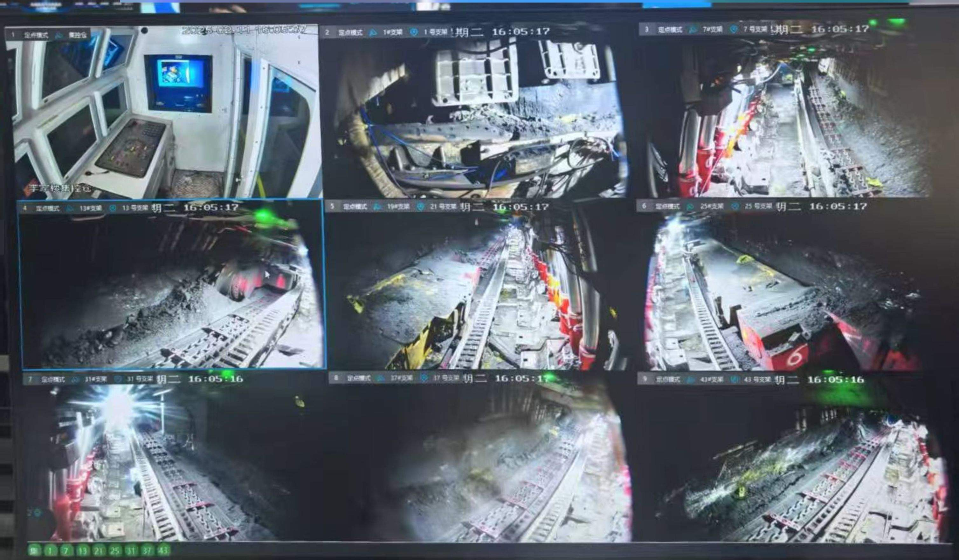Toggle green camera button 21
Image resolution: width=959 pixels, height=560 pixels.
tap(99, 550)
